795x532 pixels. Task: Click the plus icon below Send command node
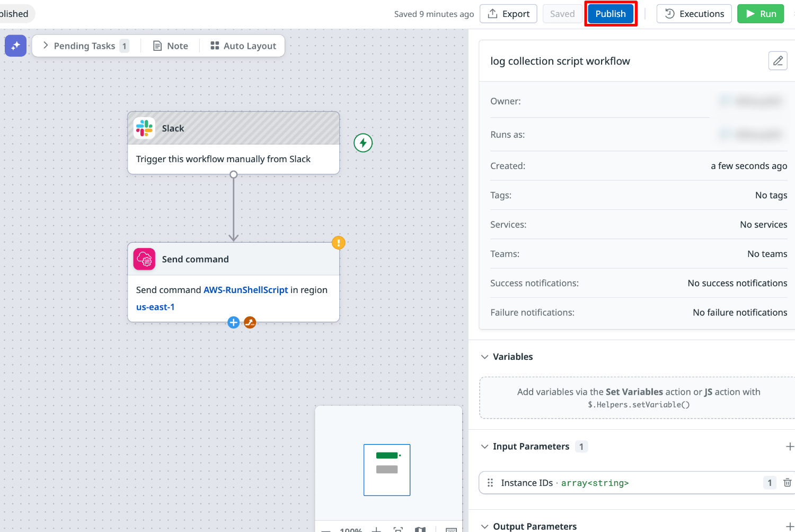(233, 322)
